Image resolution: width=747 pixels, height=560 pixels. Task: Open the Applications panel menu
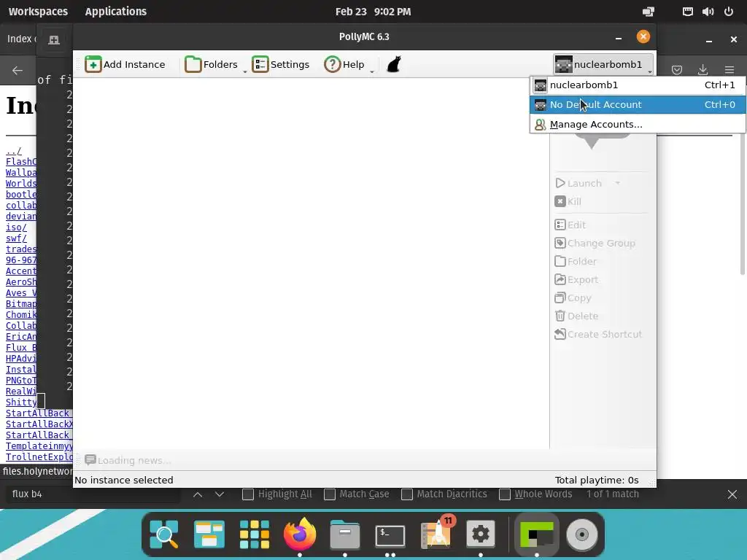(x=116, y=12)
